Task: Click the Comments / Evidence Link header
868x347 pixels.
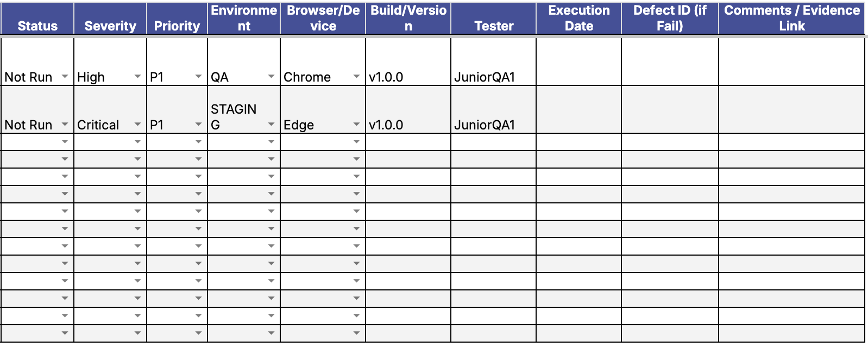Action: [791, 18]
